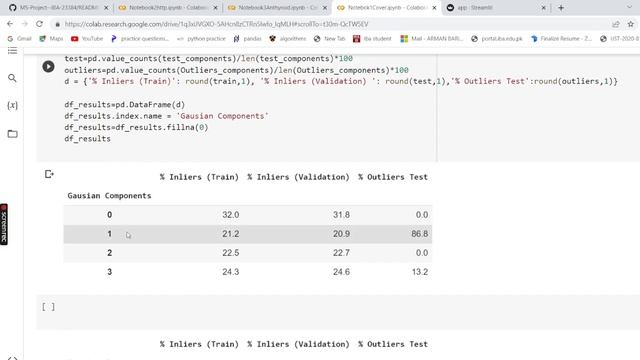The width and height of the screenshot is (640, 360).
Task: Click the df_results.fillna(0) code line
Action: [x=136, y=127]
